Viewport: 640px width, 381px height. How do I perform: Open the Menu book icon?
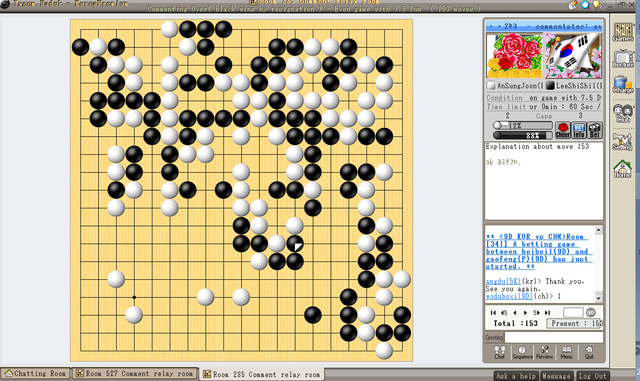pos(566,352)
